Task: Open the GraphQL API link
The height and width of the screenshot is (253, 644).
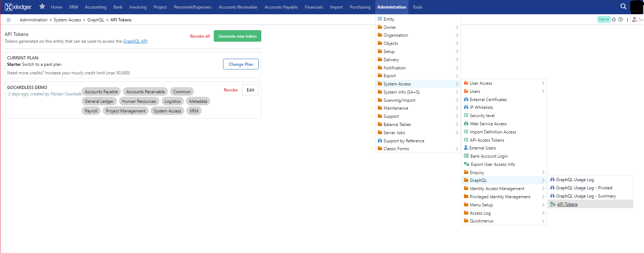Action: (x=135, y=41)
